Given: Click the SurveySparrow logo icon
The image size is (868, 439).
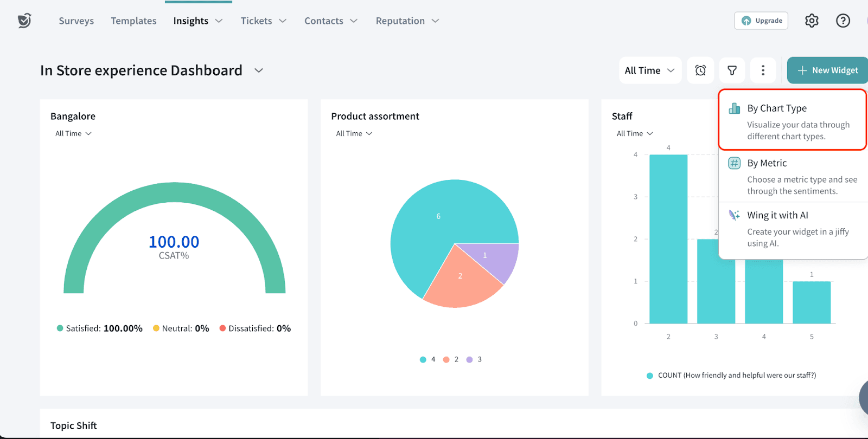Looking at the screenshot, I should 24,21.
